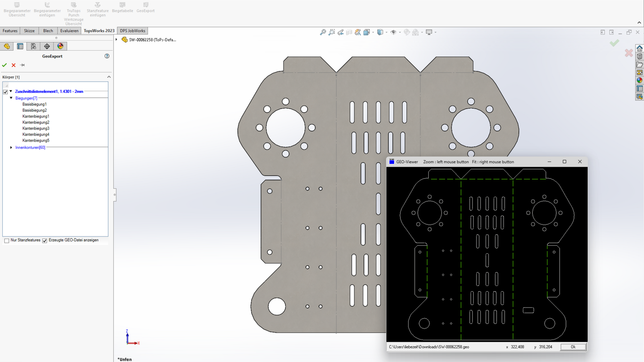This screenshot has width=644, height=362.
Task: Expand SW-00062258 flyout tree arrow
Action: point(116,39)
